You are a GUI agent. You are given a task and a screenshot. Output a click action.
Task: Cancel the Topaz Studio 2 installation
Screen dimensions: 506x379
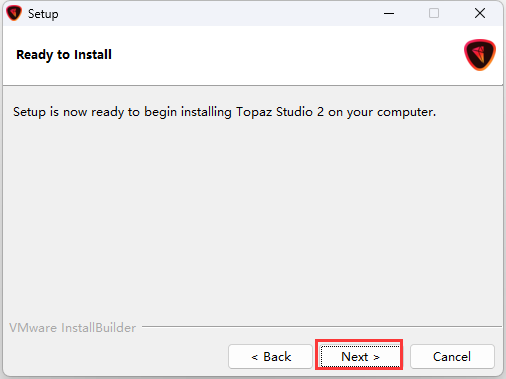click(452, 357)
